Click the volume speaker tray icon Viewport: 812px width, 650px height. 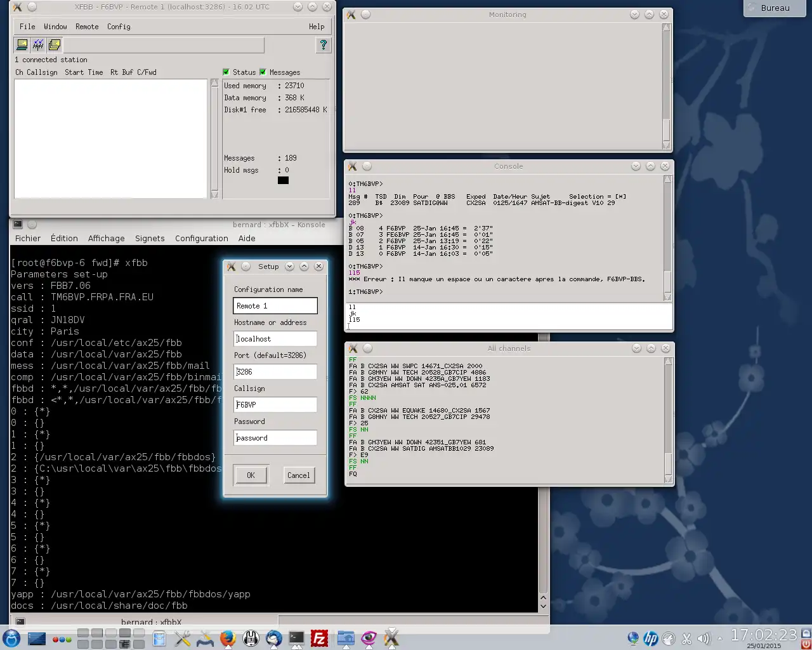coord(703,639)
